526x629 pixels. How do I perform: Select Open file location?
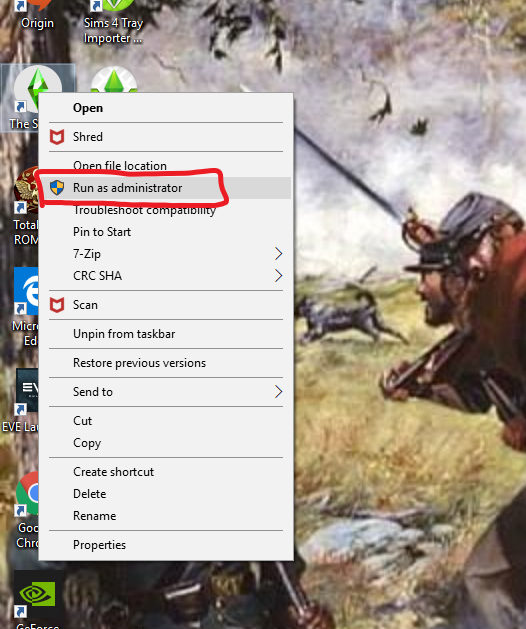pyautogui.click(x=166, y=166)
